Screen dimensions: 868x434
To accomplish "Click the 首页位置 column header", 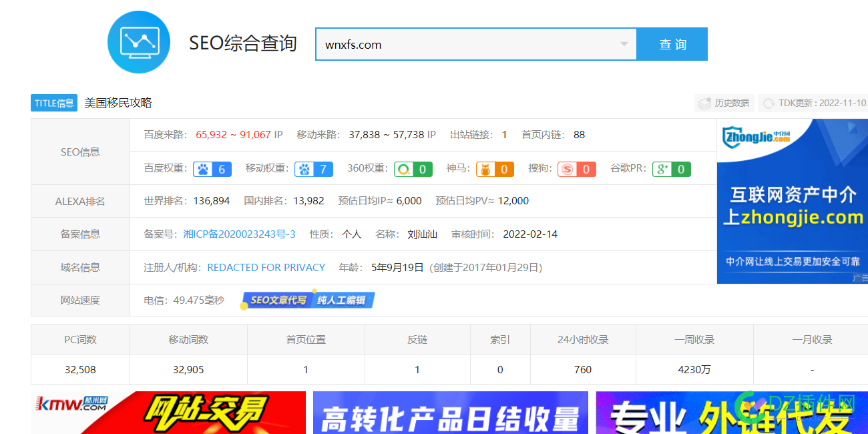I will click(306, 340).
